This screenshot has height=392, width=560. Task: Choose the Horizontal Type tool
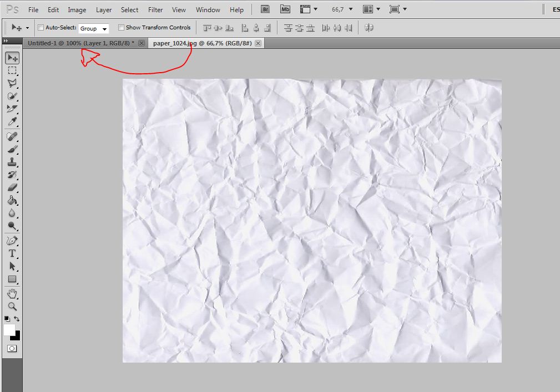pos(13,253)
